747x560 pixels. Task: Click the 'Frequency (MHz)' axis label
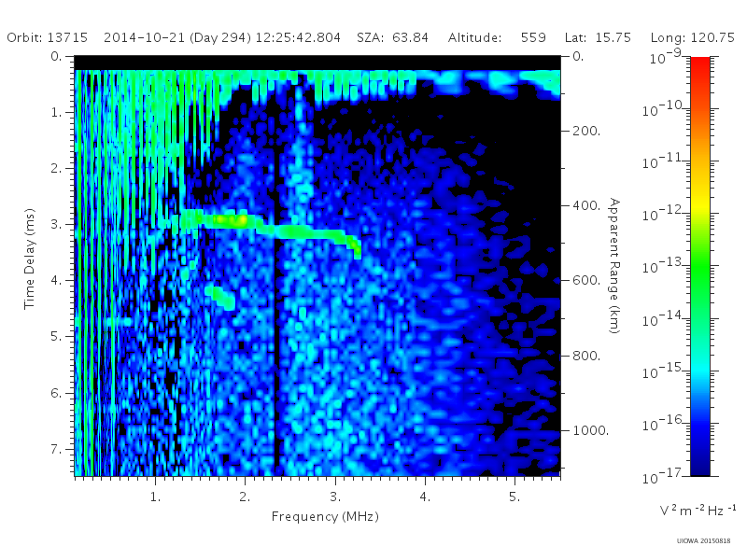(325, 516)
